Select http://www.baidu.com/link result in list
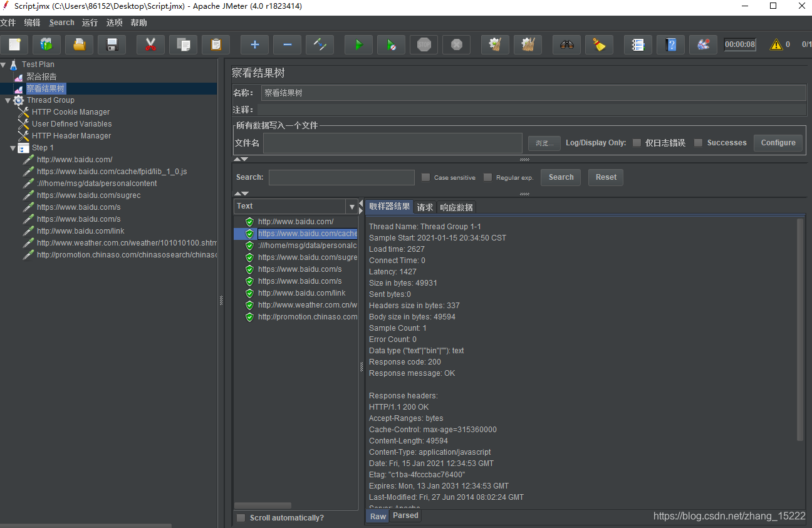This screenshot has width=812, height=528. click(x=302, y=293)
